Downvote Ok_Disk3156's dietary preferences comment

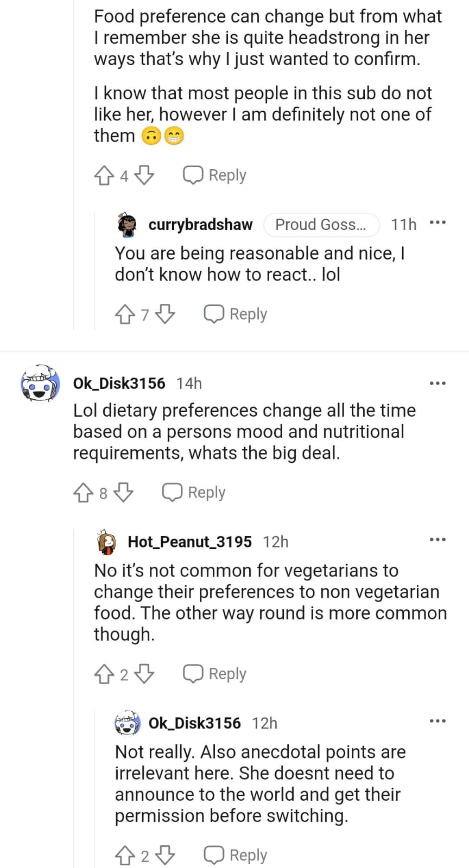pyautogui.click(x=123, y=493)
